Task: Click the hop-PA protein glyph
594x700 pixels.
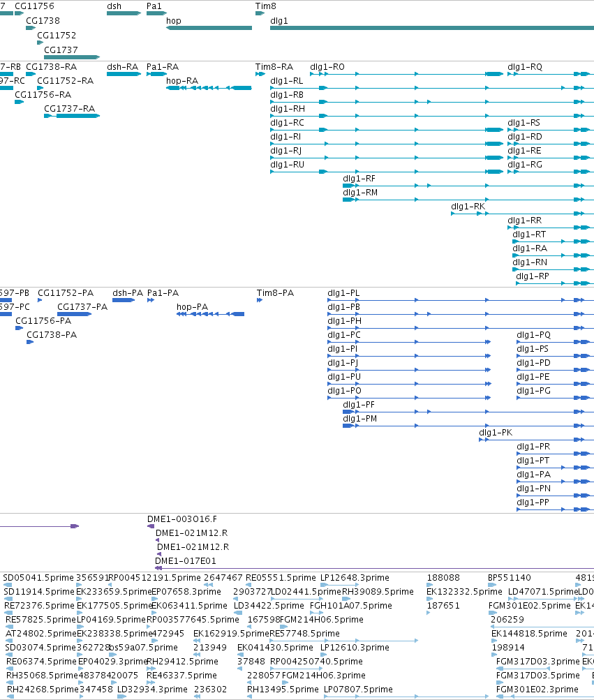Action: click(210, 314)
